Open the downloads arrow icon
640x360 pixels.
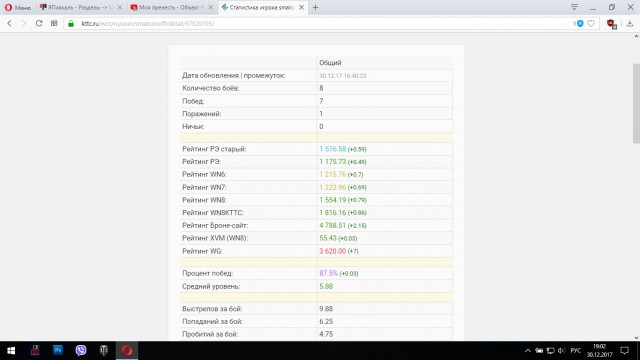tap(630, 24)
